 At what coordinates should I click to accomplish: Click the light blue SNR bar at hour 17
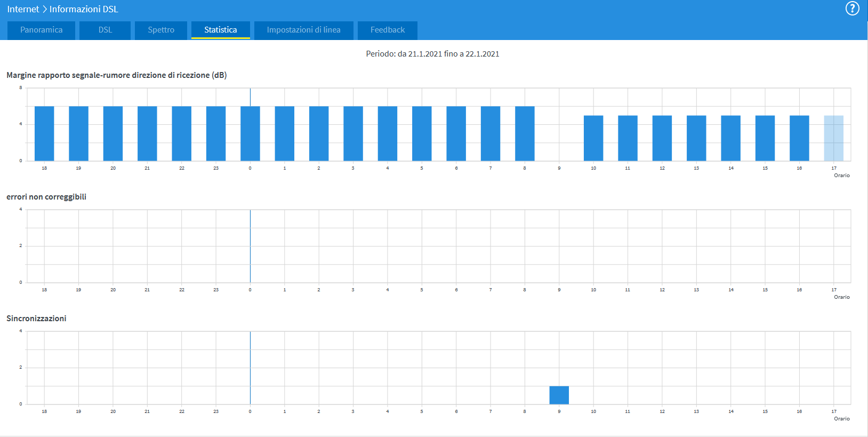pyautogui.click(x=833, y=138)
